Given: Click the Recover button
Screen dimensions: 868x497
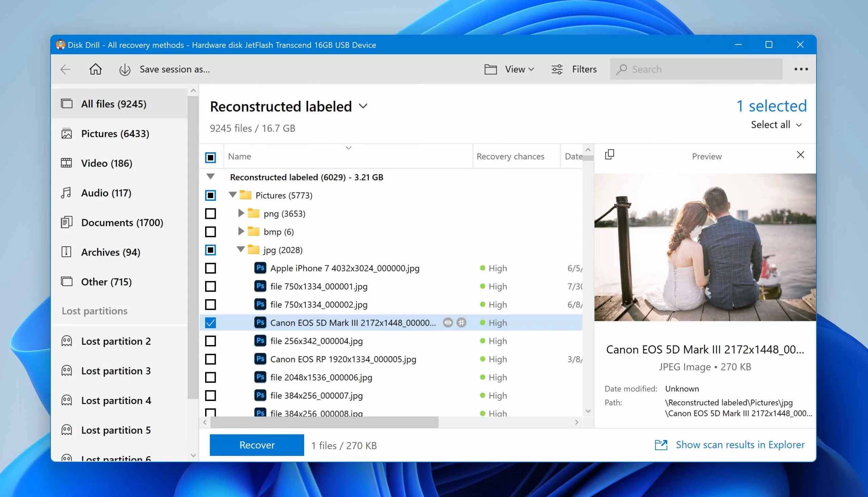Looking at the screenshot, I should click(x=257, y=445).
